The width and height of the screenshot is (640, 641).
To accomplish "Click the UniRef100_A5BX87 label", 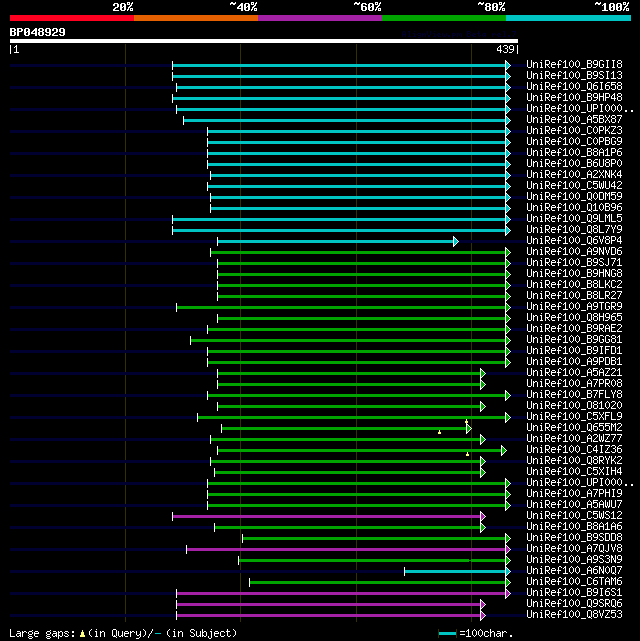I will (574, 120).
